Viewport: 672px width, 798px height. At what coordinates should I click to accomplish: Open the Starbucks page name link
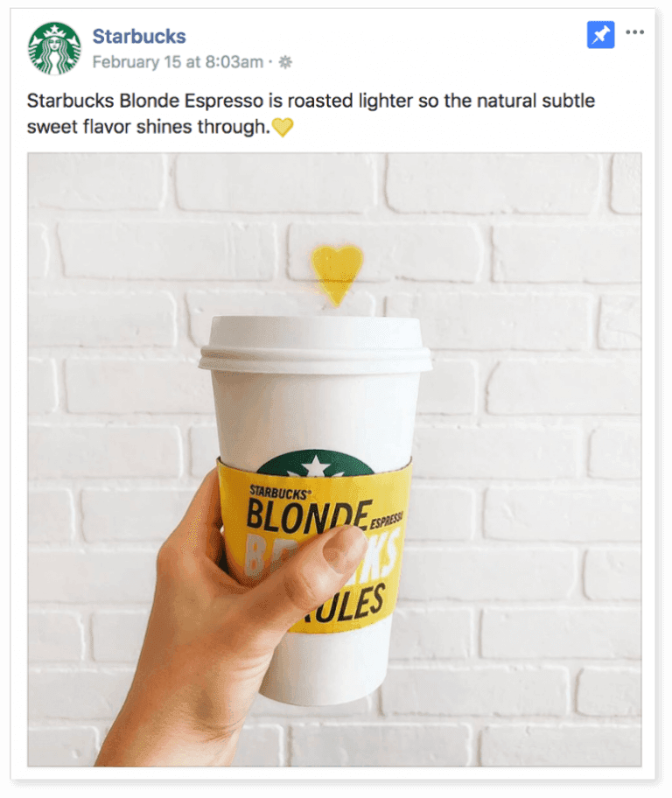[139, 36]
